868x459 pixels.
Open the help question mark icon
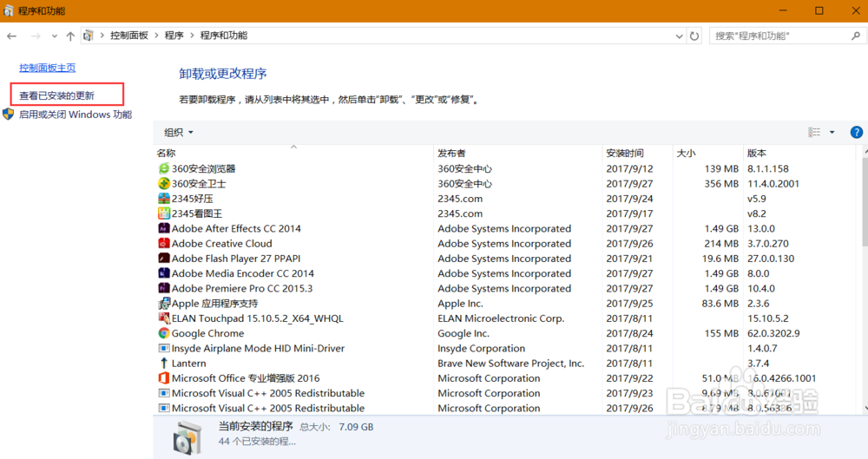point(856,133)
